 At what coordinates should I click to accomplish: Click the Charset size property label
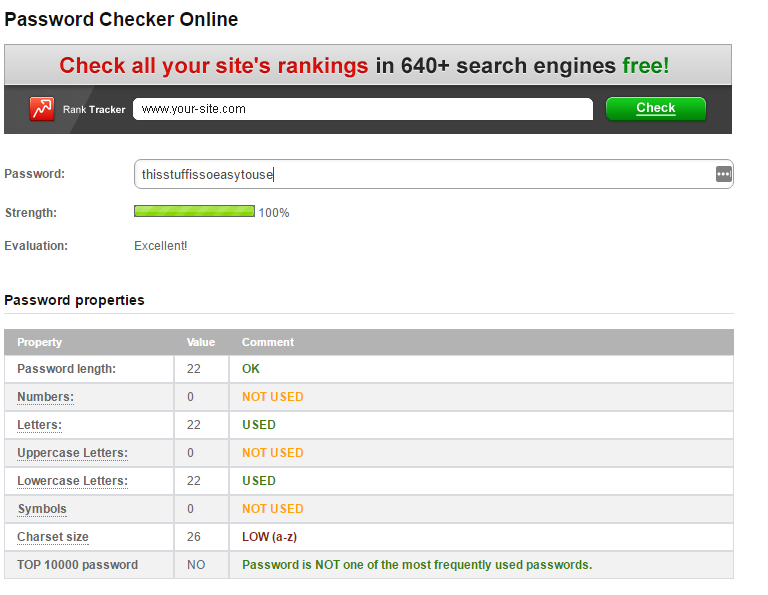pos(53,537)
